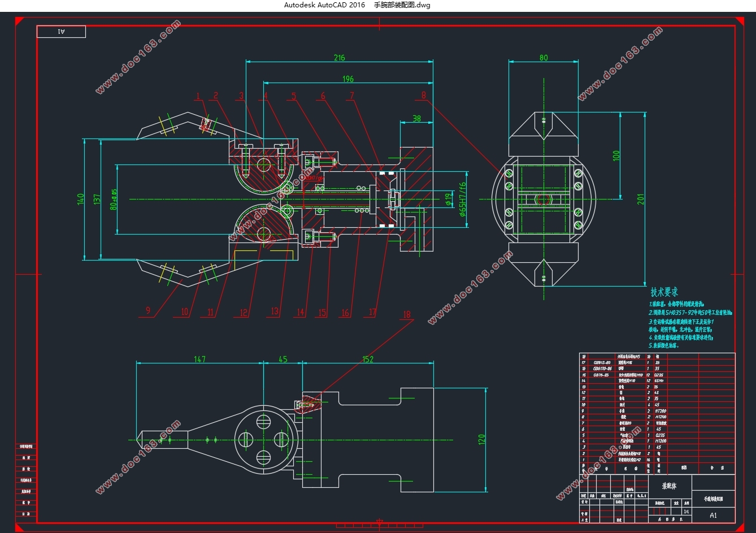The height and width of the screenshot is (533, 756).
Task: Click GB812-80 in the parts list
Action: coord(602,362)
